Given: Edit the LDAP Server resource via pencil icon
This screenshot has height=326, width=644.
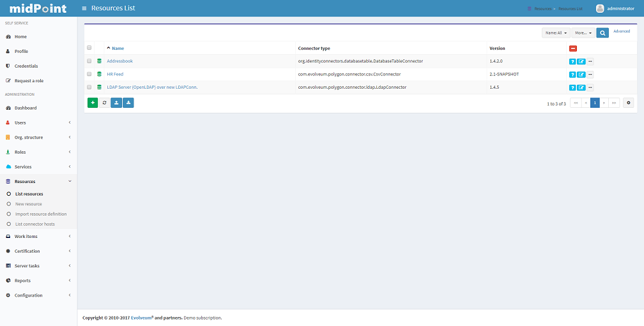Looking at the screenshot, I should [x=581, y=87].
